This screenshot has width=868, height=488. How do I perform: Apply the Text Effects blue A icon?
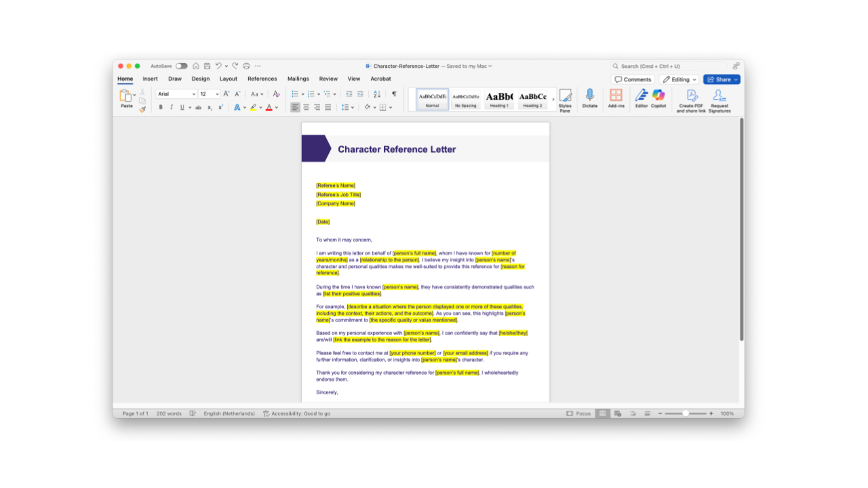click(237, 107)
